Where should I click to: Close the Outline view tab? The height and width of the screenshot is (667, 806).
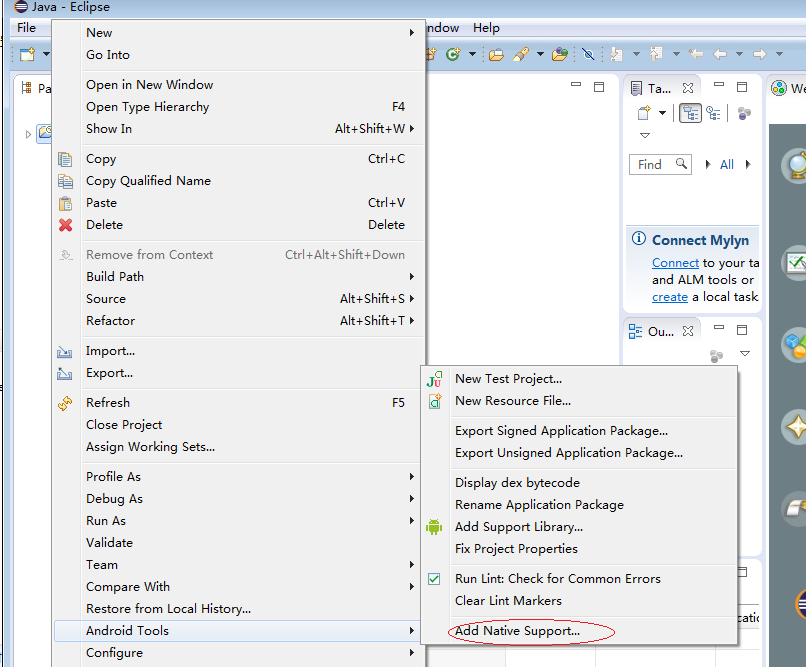[x=687, y=331]
